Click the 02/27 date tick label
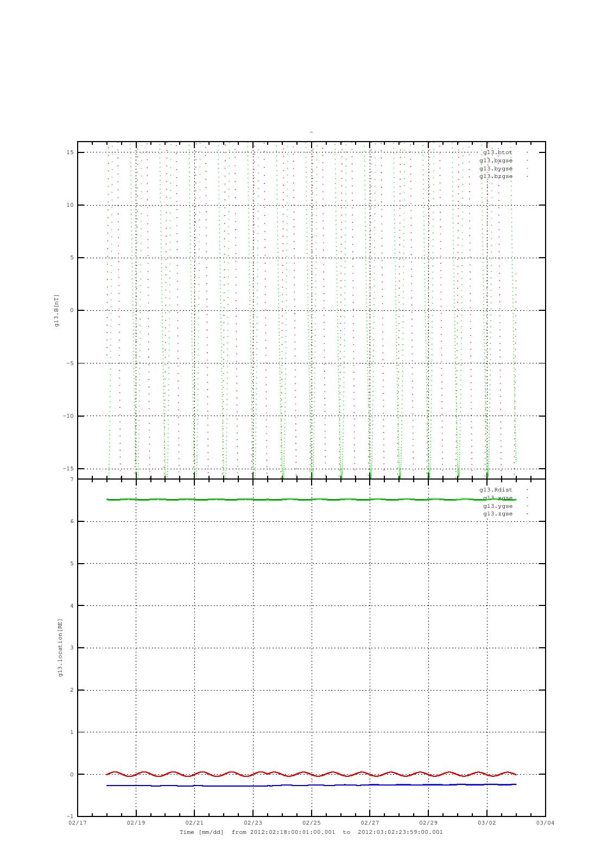 pyautogui.click(x=370, y=822)
